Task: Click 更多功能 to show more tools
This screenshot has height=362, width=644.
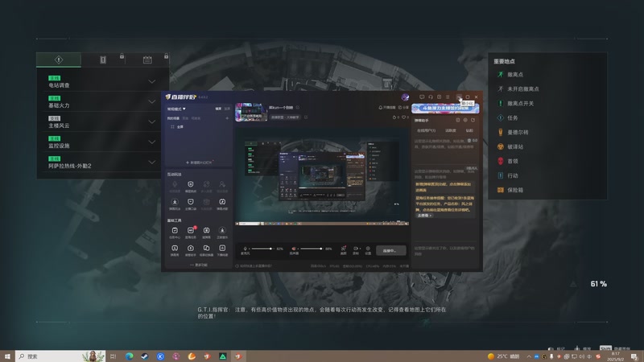Action: (x=199, y=265)
